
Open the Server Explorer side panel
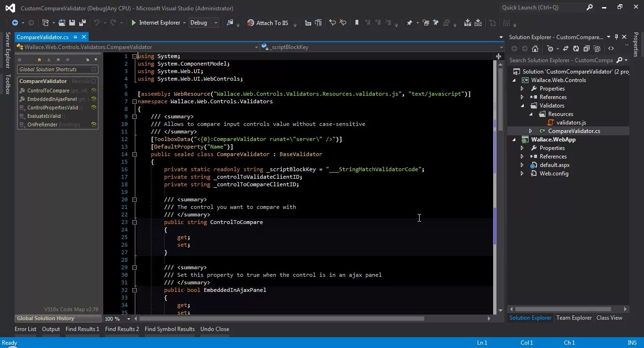[x=8, y=50]
